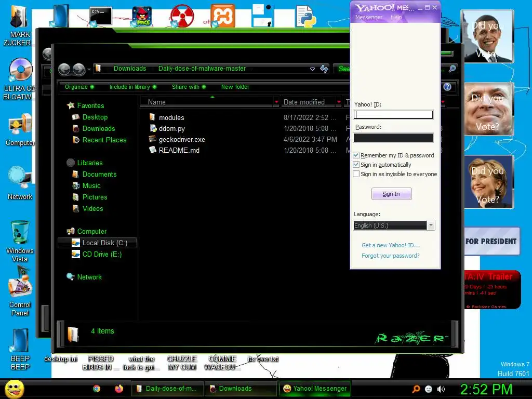Sort by the Name column header
The width and height of the screenshot is (532, 399).
207,102
